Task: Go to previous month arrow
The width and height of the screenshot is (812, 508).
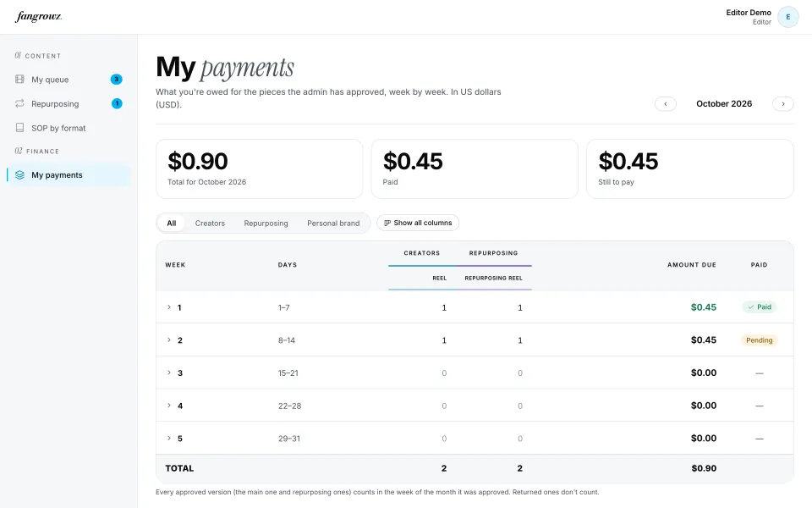Action: [666, 103]
